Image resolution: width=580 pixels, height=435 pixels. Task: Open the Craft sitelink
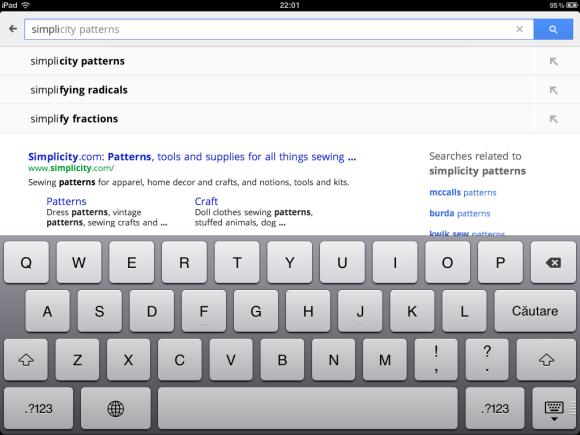click(206, 201)
